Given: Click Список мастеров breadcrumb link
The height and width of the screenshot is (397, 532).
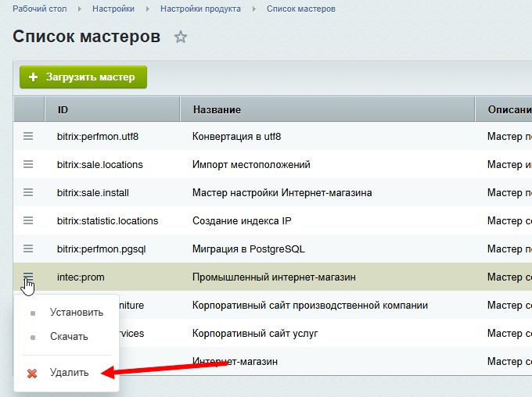Looking at the screenshot, I should click(301, 9).
